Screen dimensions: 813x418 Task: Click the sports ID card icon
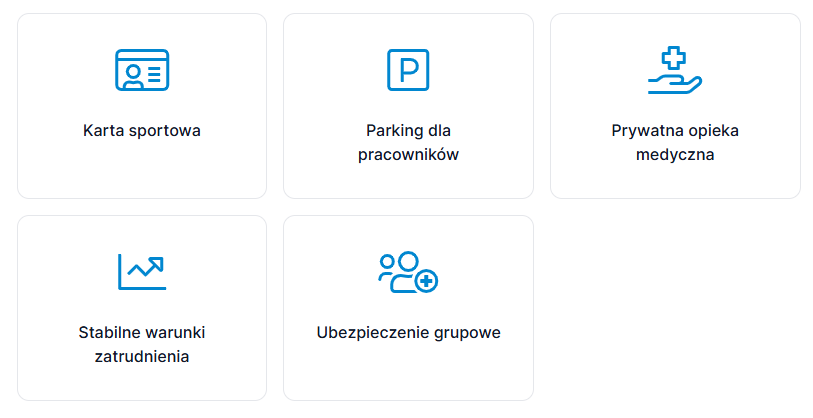pos(142,70)
